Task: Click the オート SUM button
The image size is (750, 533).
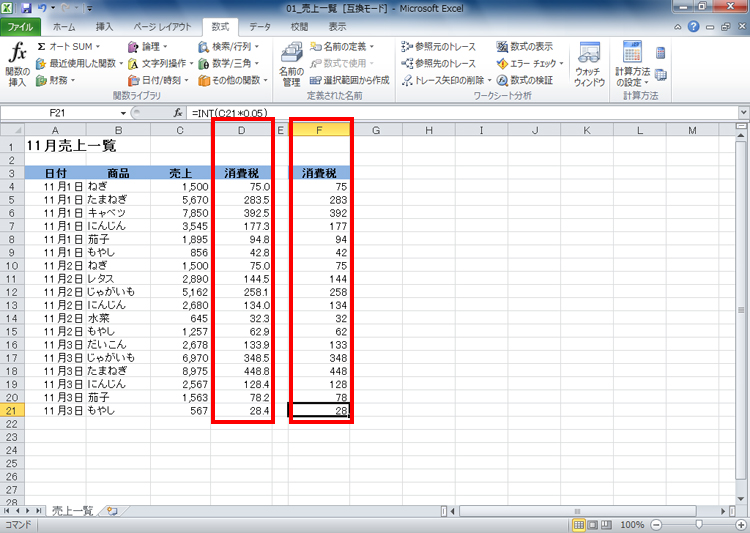Action: (x=68, y=46)
